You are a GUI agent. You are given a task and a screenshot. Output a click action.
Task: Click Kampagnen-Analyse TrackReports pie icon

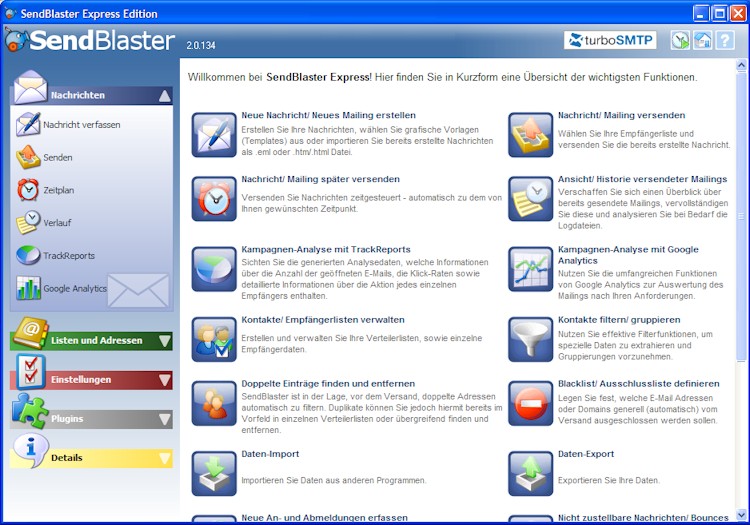click(214, 269)
